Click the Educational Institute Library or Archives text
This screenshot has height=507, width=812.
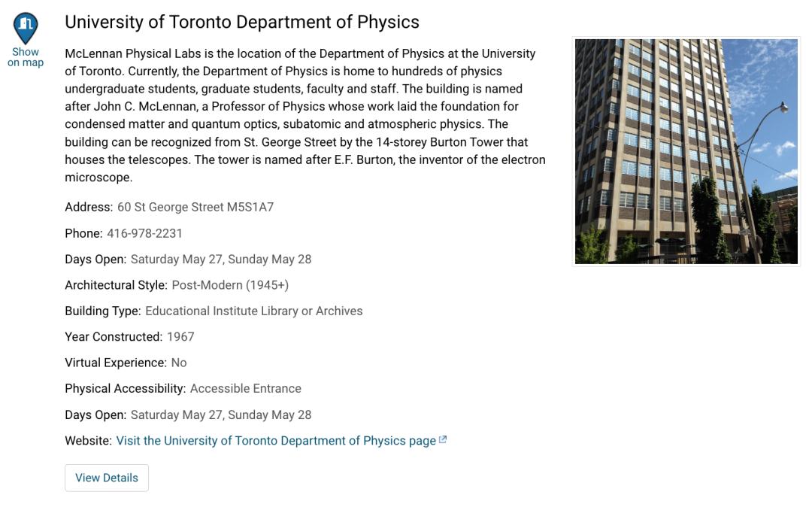[253, 311]
